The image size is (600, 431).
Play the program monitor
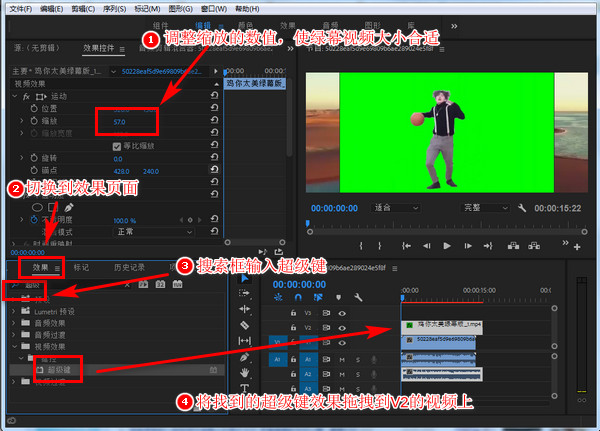[447, 246]
